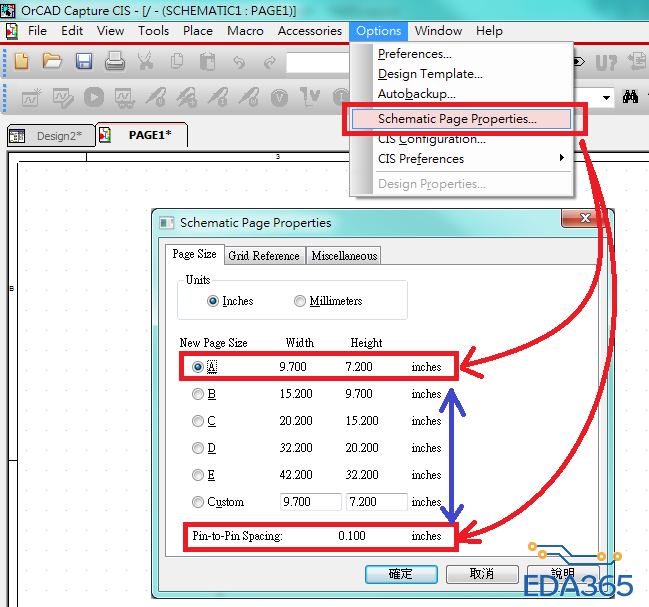Open the Tools menu
Viewport: 649px width, 607px height.
[x=154, y=31]
